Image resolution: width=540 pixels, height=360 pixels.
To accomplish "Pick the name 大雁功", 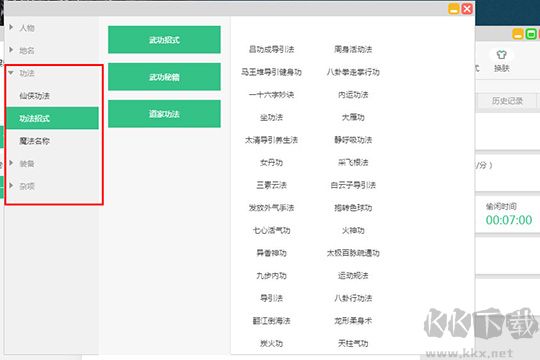I will pos(353,117).
